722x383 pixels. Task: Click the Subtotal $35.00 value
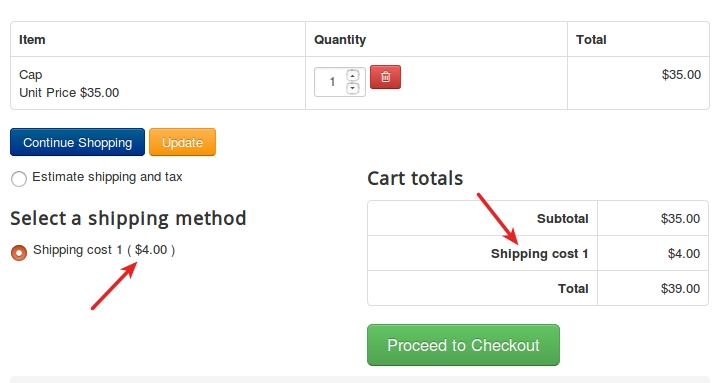pyautogui.click(x=680, y=218)
